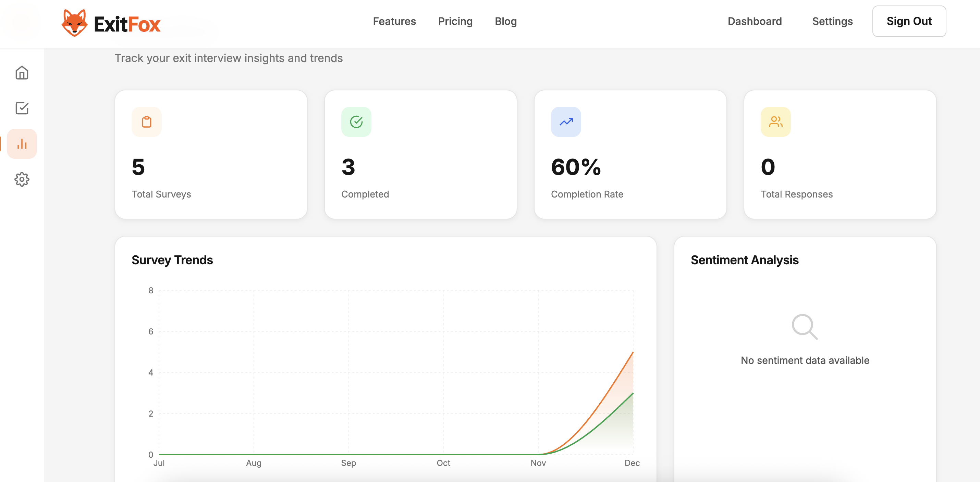Click the people icon on Total Responses card
Viewport: 980px width, 482px height.
click(x=775, y=122)
